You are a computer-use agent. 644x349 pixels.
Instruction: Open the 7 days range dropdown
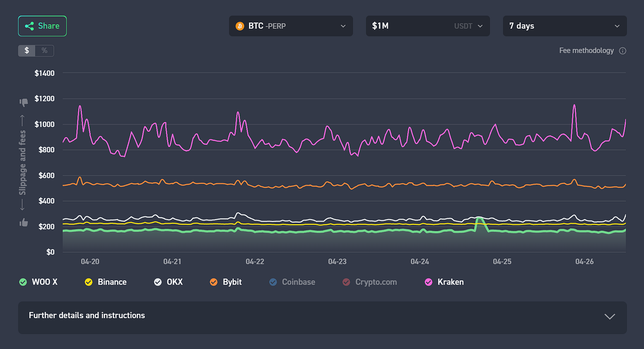tap(565, 26)
